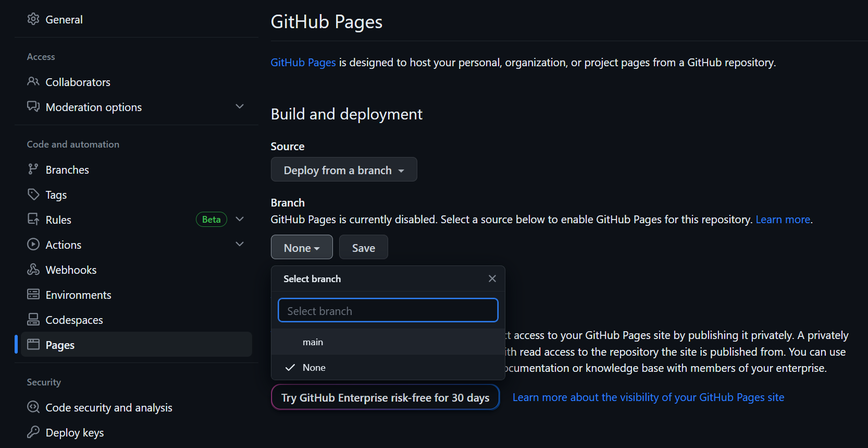Expand the Actions section chevron
The width and height of the screenshot is (868, 448).
(x=240, y=244)
